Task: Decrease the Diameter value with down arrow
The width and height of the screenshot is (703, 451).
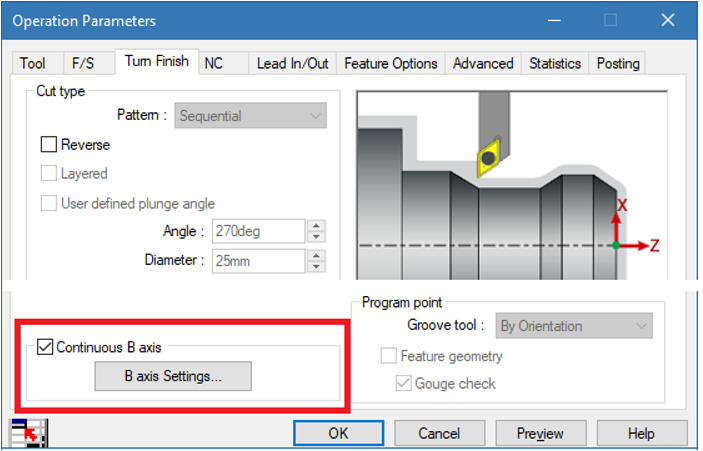Action: click(x=317, y=267)
